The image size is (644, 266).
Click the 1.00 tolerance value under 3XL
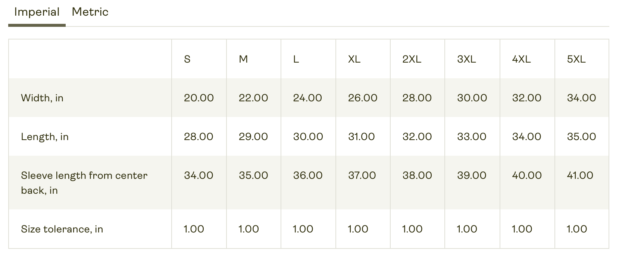point(466,229)
